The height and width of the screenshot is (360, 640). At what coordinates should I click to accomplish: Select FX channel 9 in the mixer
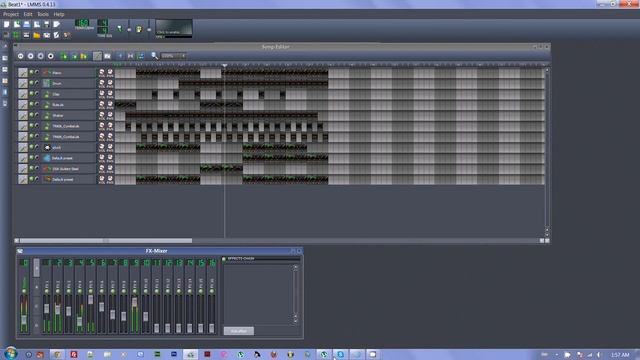pos(135,296)
